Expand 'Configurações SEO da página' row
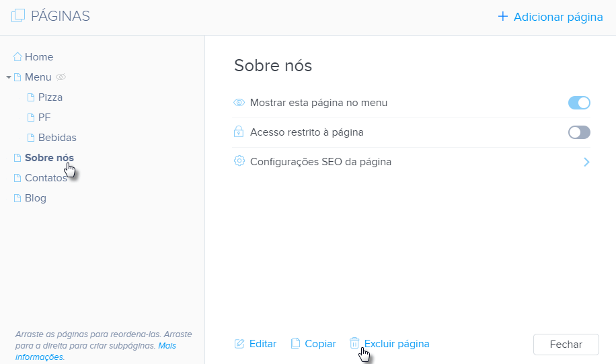Image resolution: width=616 pixels, height=364 pixels. pos(320,162)
